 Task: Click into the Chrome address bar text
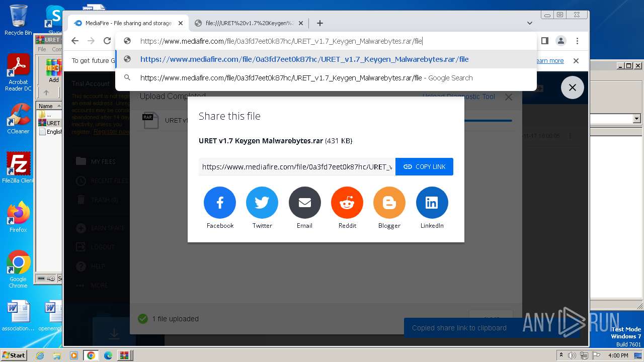tap(281, 41)
